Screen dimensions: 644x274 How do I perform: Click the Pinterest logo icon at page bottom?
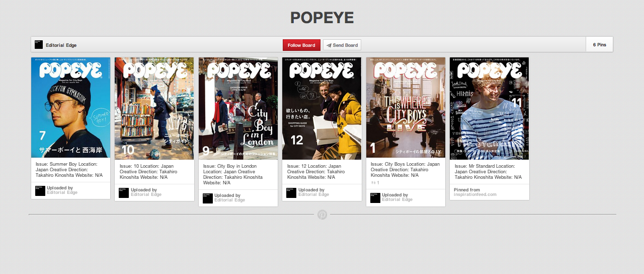(322, 215)
